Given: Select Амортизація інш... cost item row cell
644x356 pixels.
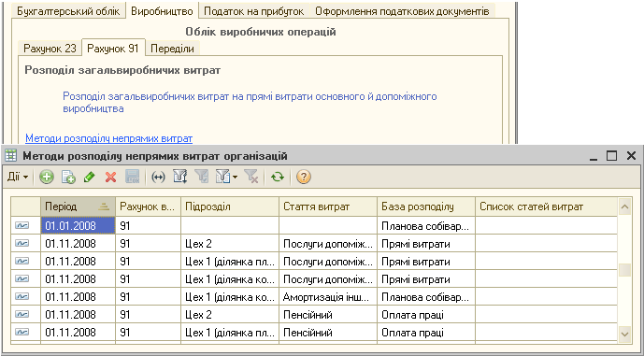Looking at the screenshot, I should click(328, 296).
